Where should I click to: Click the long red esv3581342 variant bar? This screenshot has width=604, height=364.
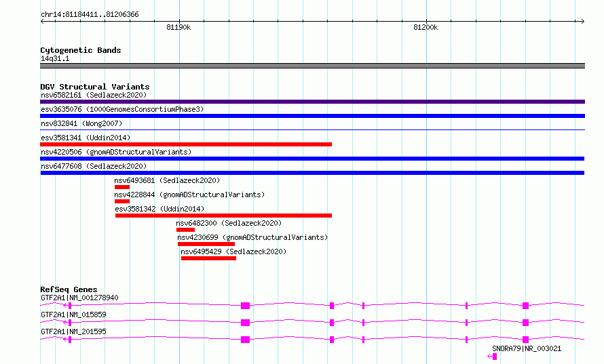pyautogui.click(x=223, y=216)
